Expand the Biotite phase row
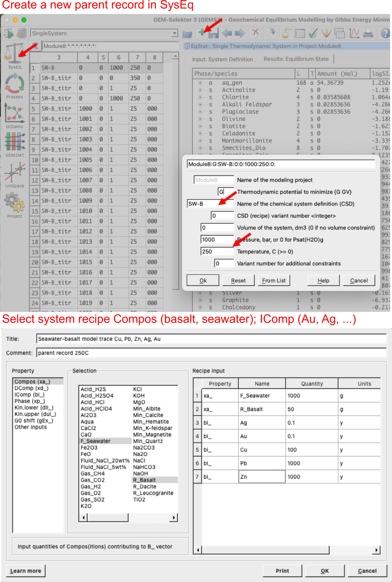Screen dimensions: 392x582 pos(200,126)
